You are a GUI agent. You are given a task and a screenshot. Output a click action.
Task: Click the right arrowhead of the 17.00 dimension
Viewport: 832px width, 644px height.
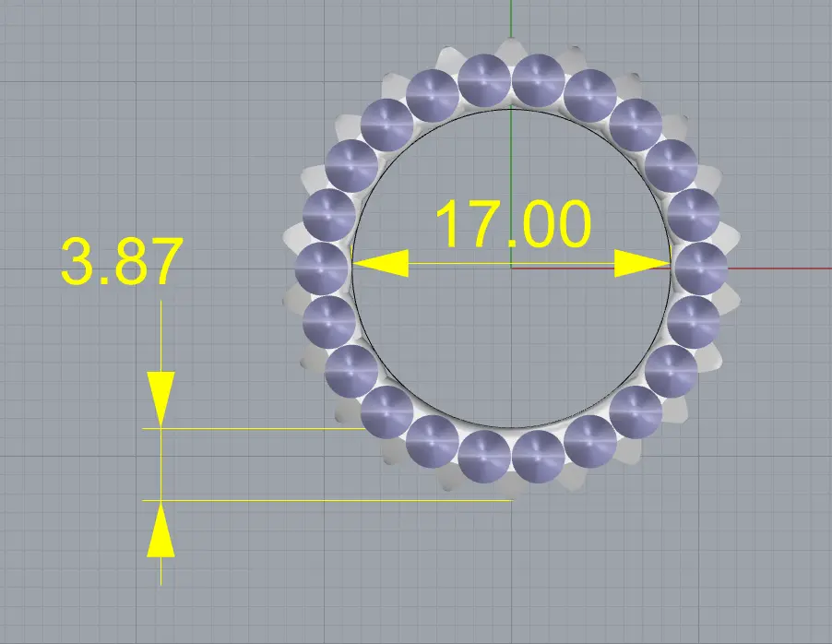tap(642, 265)
